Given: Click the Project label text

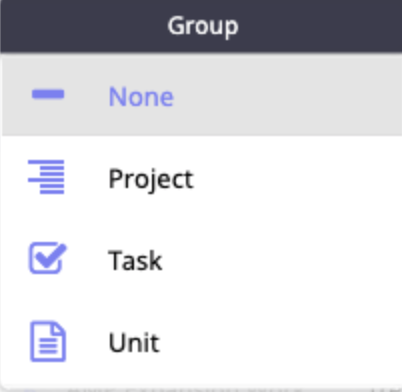Looking at the screenshot, I should (x=151, y=180).
